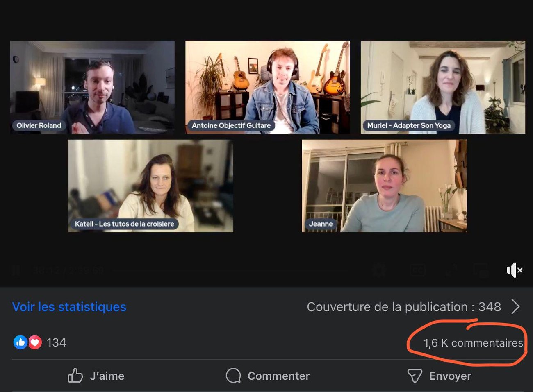
Task: Select Olivier Roland's video tile
Action: click(92, 87)
